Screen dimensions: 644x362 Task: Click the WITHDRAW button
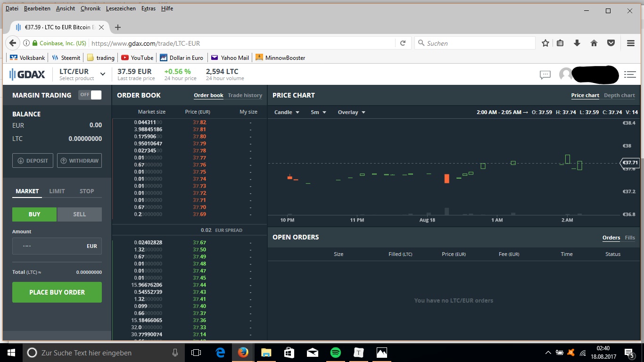79,160
